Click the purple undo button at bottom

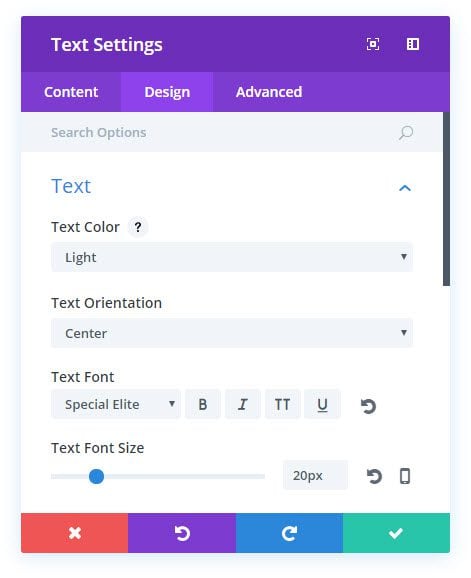(x=182, y=533)
